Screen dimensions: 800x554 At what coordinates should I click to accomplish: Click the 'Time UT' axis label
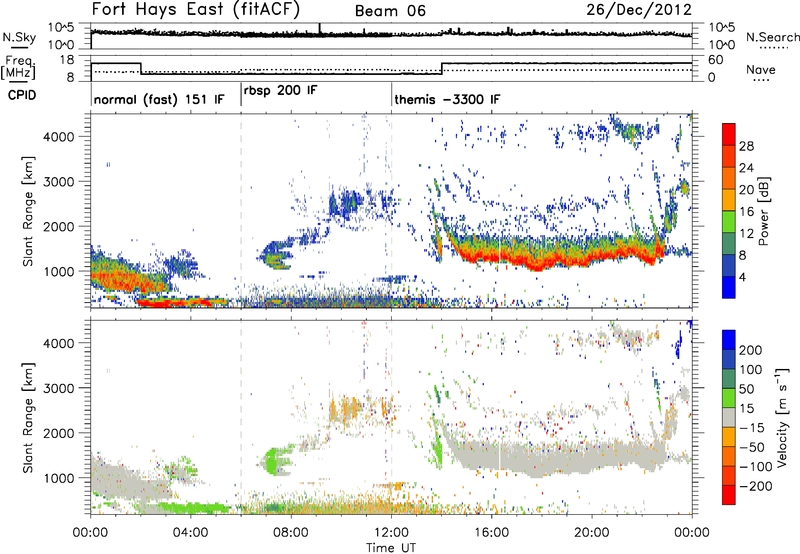pos(391,548)
